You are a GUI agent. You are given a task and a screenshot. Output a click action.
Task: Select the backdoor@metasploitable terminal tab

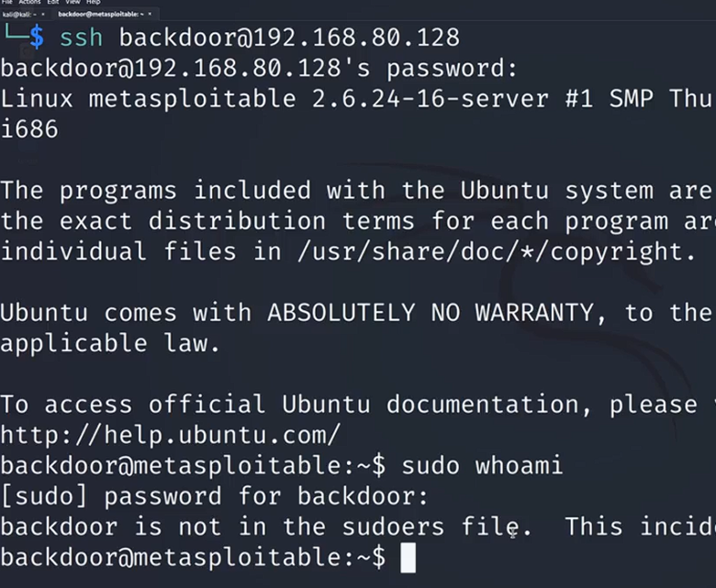[x=98, y=15]
